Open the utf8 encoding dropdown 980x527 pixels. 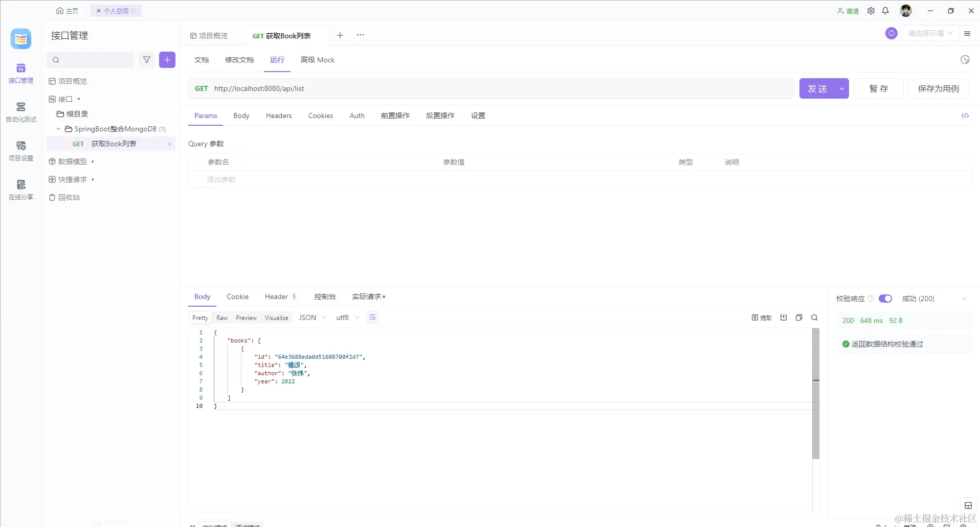pos(348,317)
